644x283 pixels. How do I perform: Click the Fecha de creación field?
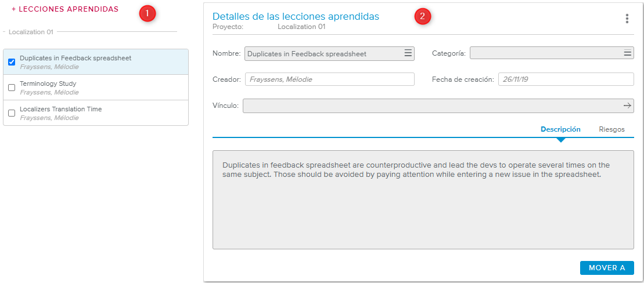tap(565, 79)
